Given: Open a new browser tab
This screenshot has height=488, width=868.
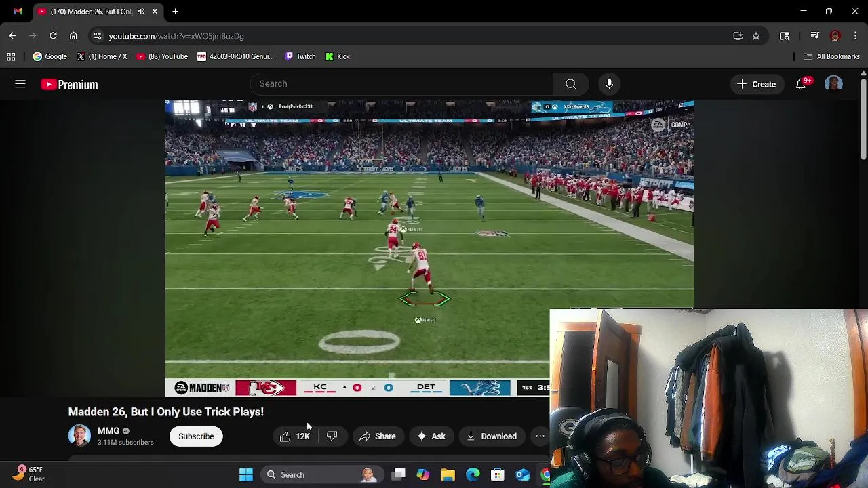Looking at the screenshot, I should point(175,12).
